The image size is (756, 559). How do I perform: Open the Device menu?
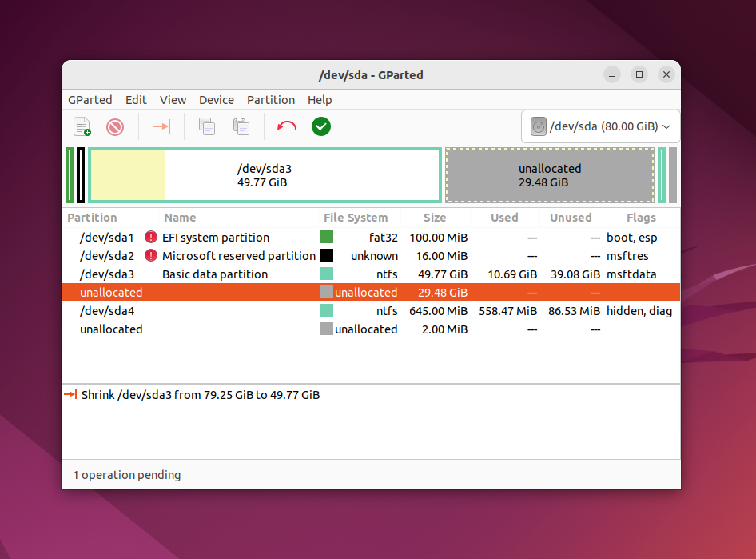(217, 100)
